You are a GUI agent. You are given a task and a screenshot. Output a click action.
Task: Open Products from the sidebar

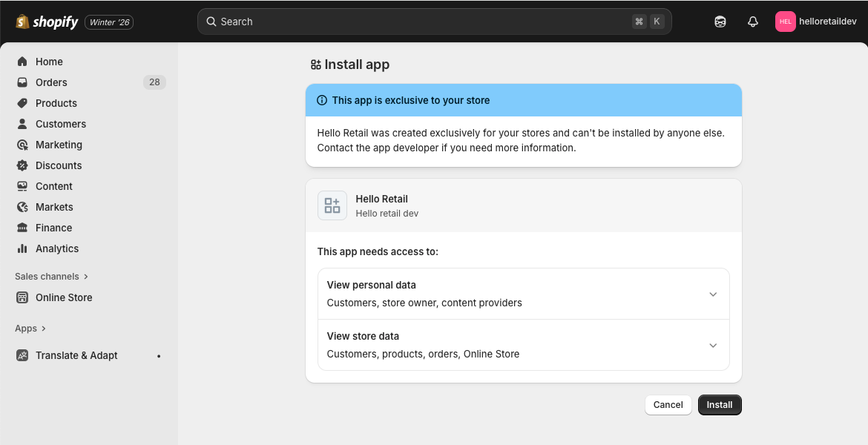pos(56,103)
